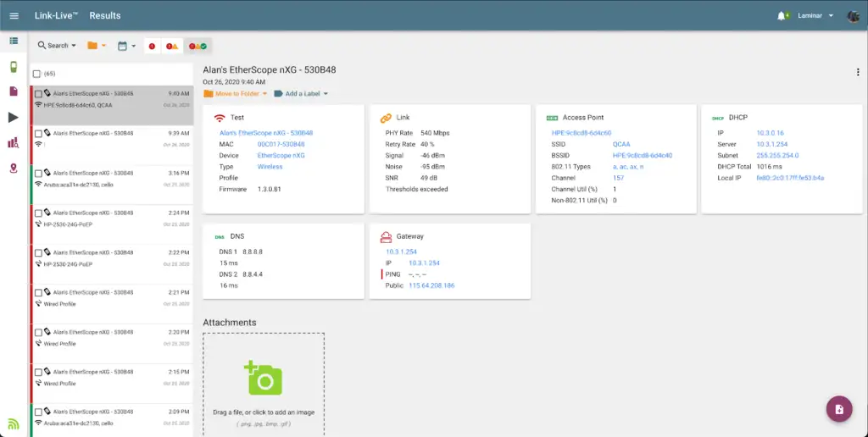Click the Link-Live logo title
868x437 pixels.
56,15
